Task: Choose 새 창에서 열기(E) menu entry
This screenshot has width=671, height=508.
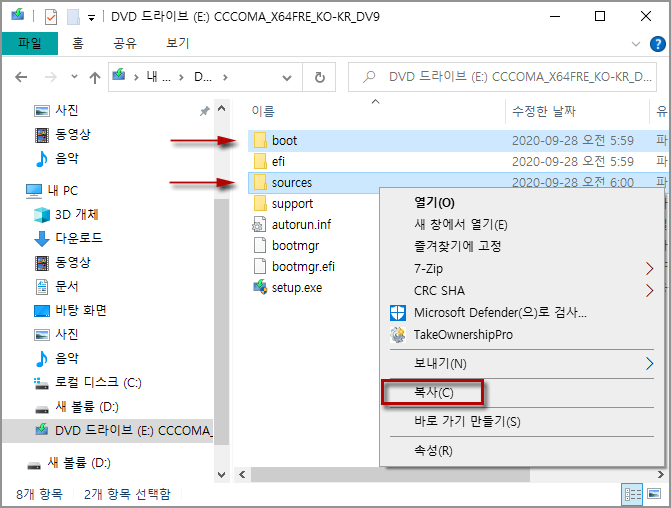Action: [521, 224]
